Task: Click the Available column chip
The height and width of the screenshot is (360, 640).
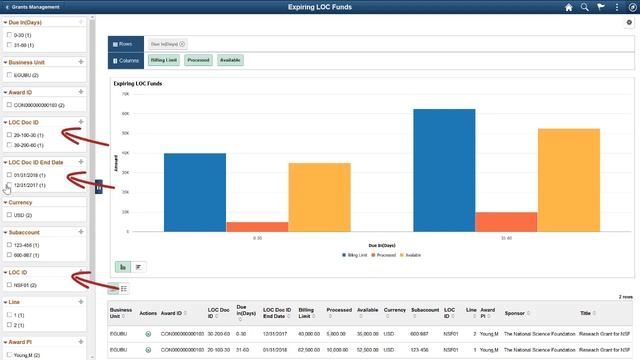Action: pyautogui.click(x=230, y=60)
